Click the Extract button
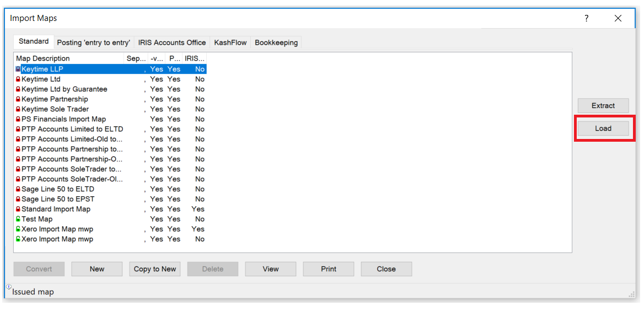Image resolution: width=644 pixels, height=311 pixels. (x=603, y=105)
